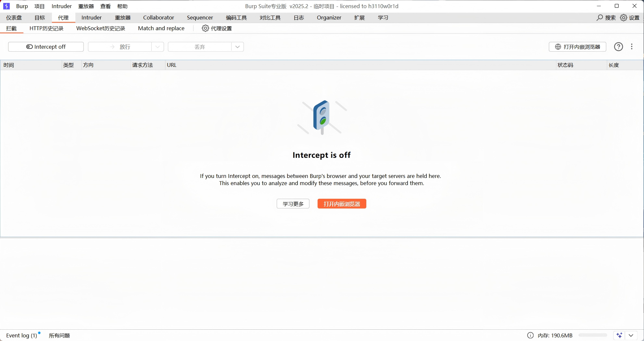Open settings via the gear icon

[624, 18]
